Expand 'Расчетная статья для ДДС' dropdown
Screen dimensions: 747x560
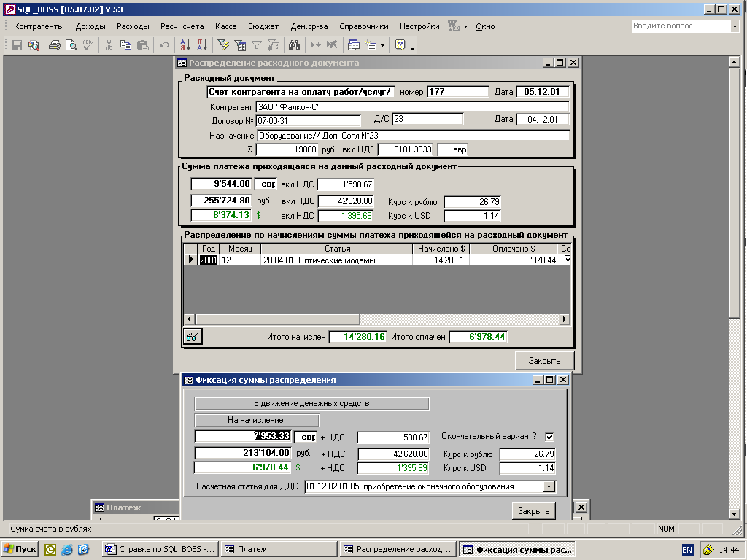(x=549, y=486)
